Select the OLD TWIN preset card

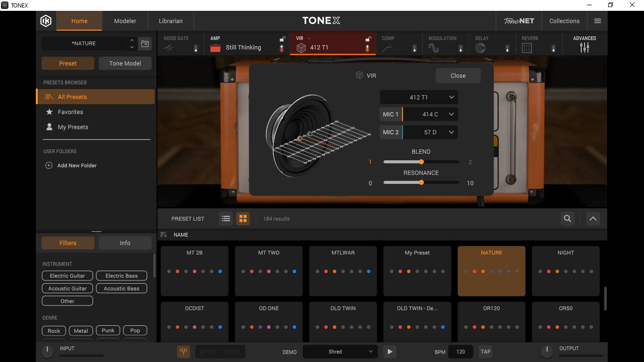pyautogui.click(x=343, y=322)
